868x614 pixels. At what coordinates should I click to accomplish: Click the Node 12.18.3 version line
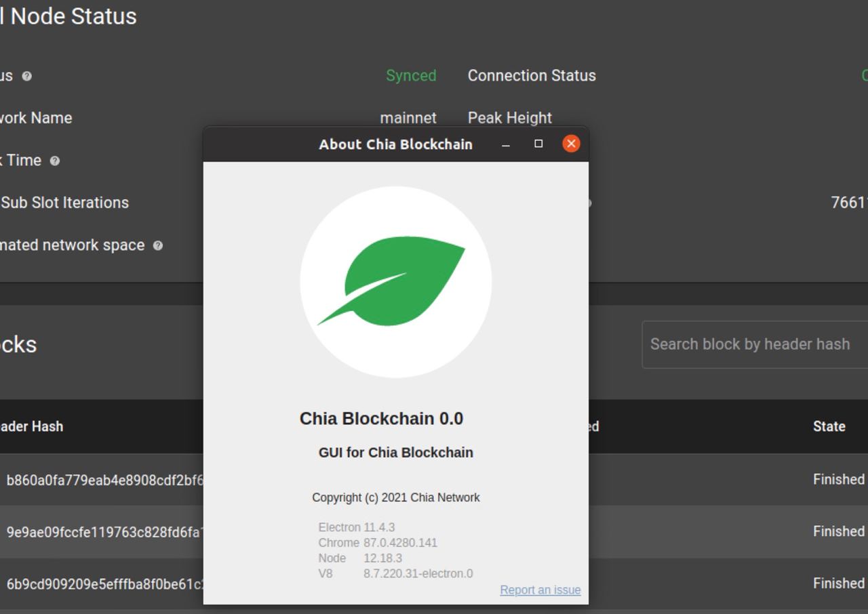[x=360, y=558]
